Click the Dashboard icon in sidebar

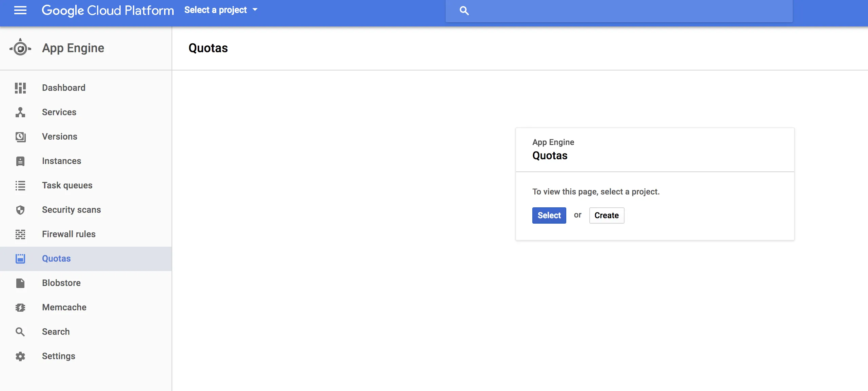[x=20, y=88]
